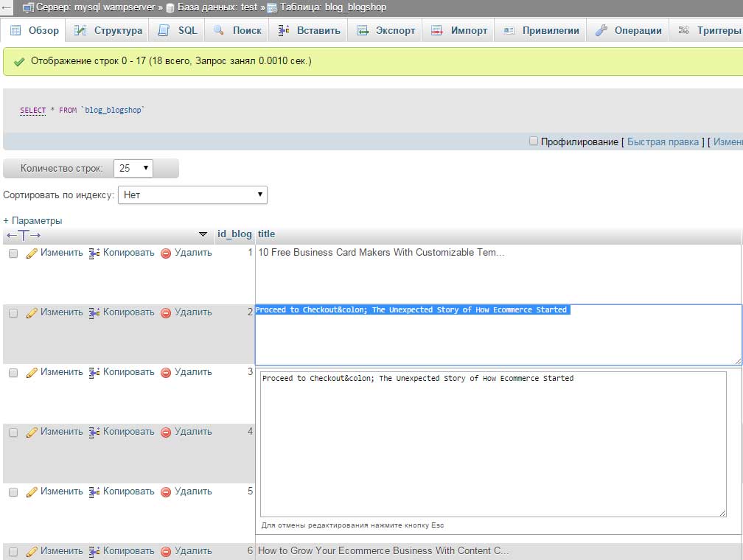The height and width of the screenshot is (560, 743).
Task: Click Копировать link in row 2
Action: pos(129,312)
